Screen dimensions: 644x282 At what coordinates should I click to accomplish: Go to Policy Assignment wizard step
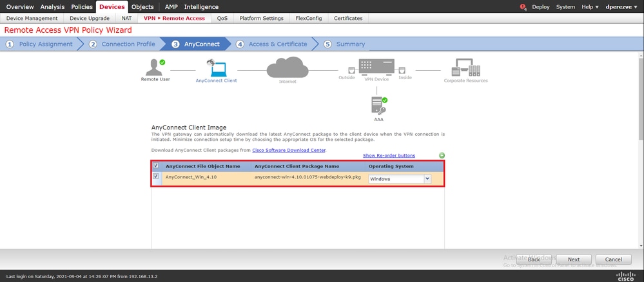pos(40,44)
